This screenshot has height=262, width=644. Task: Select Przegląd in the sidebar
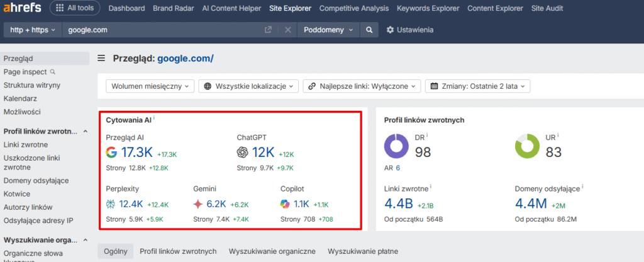[x=45, y=59]
